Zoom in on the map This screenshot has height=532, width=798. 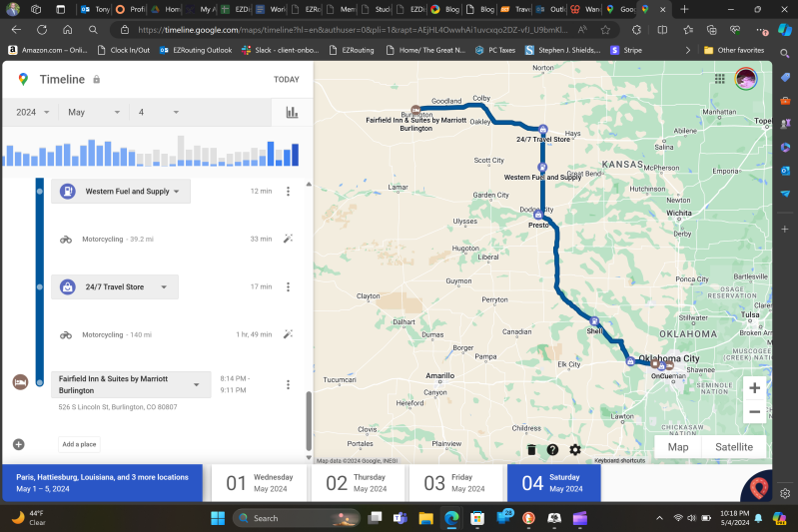[x=755, y=388]
